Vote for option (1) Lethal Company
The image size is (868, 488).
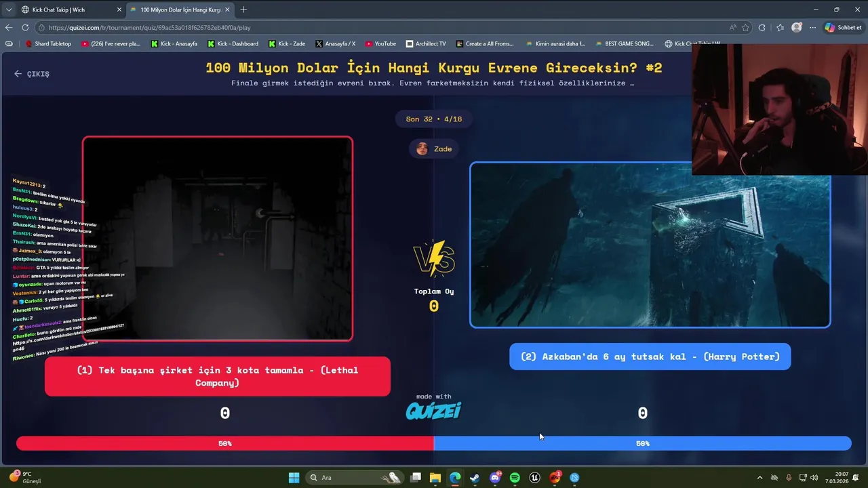point(218,376)
